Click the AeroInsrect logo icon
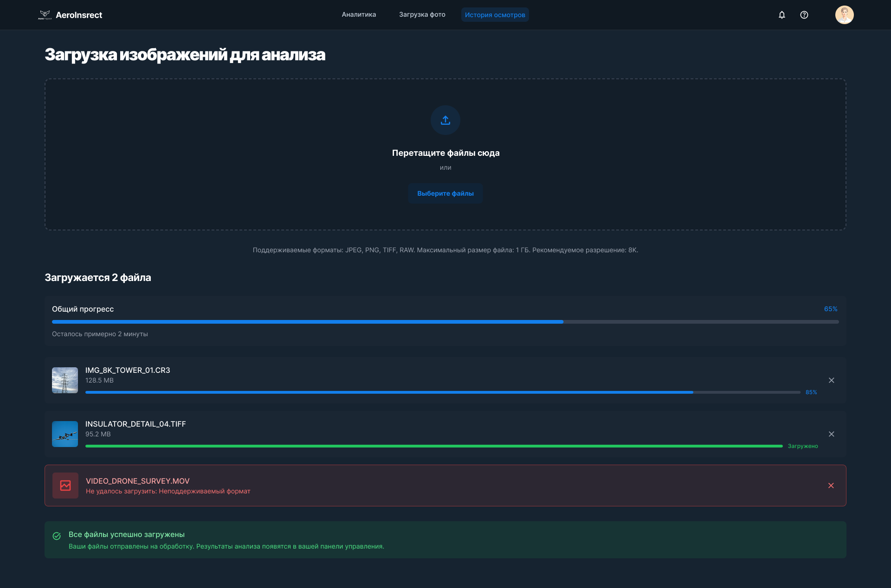This screenshot has width=891, height=588. (45, 15)
